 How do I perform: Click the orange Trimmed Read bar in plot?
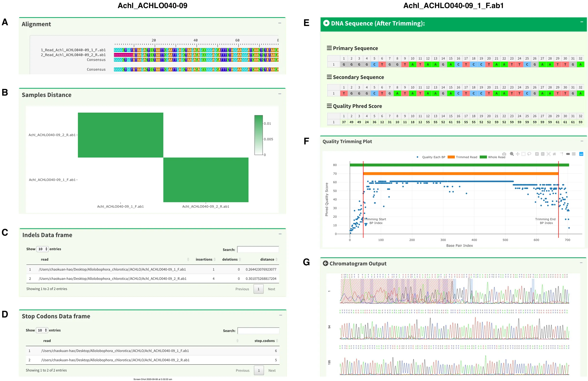461,174
